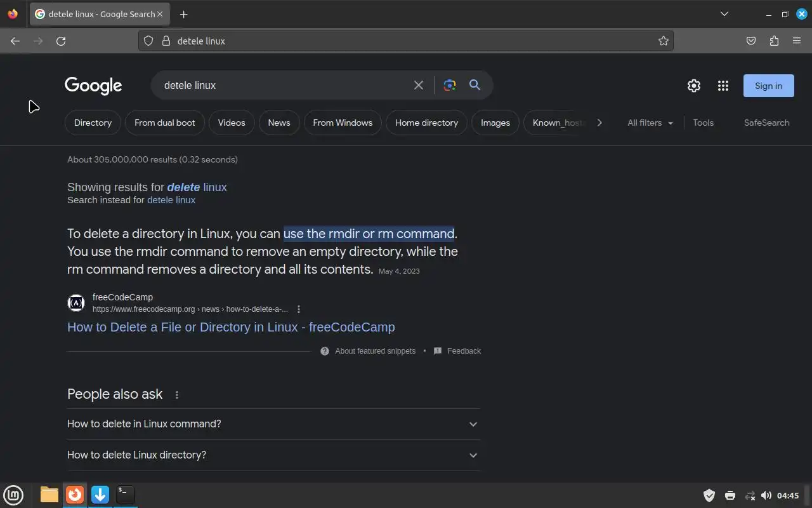Reload the page with the refresh icon

61,41
